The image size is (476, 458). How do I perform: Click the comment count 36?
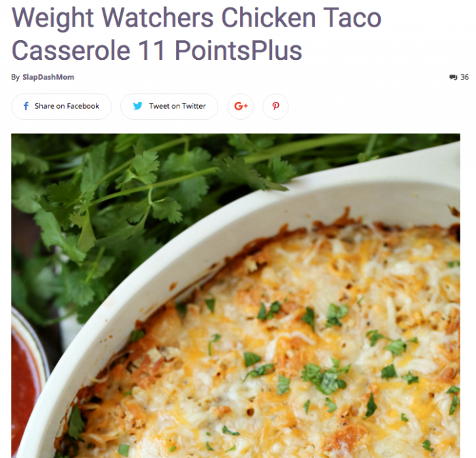464,77
